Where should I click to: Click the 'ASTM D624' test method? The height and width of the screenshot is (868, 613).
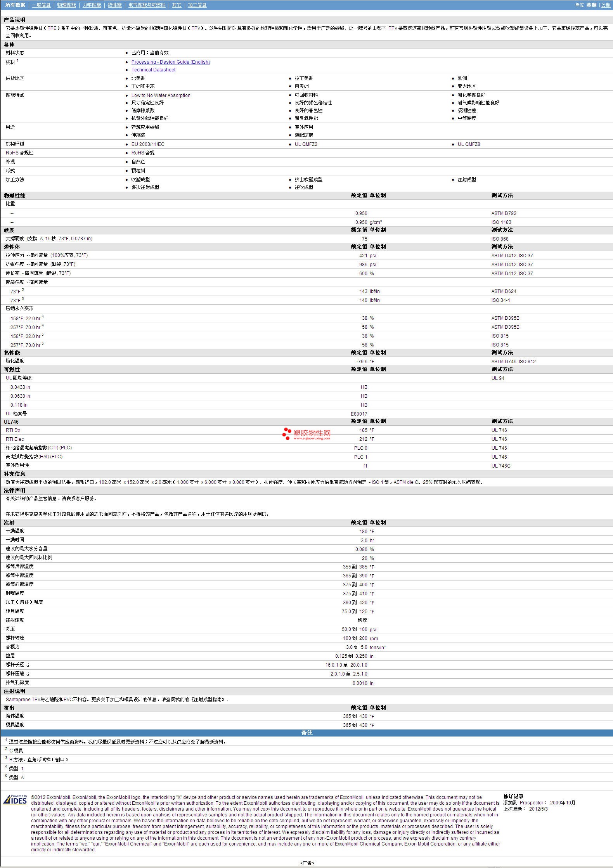[x=504, y=291]
